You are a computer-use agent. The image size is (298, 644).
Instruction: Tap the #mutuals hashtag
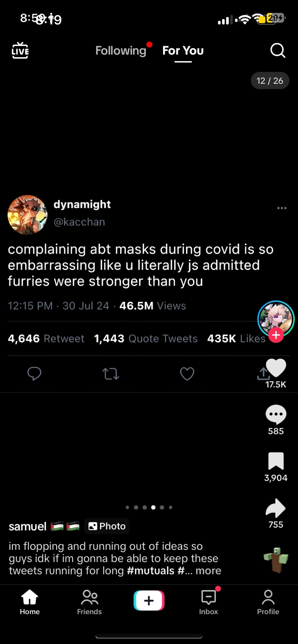pyautogui.click(x=151, y=571)
